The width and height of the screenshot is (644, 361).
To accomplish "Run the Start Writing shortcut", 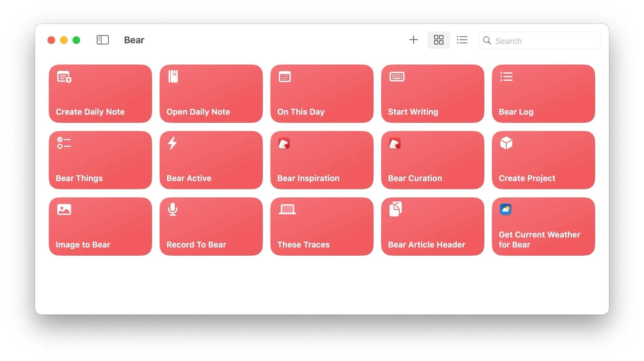I will pyautogui.click(x=433, y=93).
